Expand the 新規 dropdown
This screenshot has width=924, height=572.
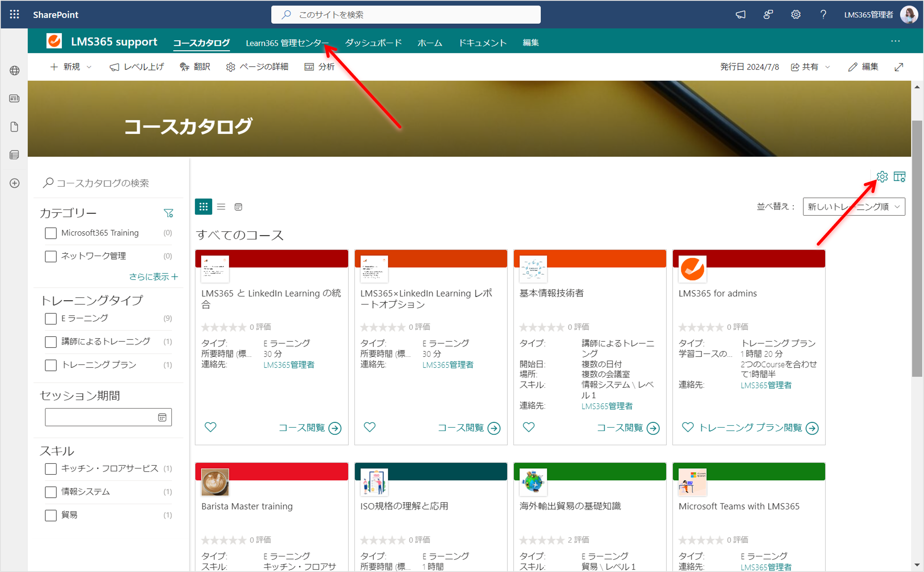tap(89, 67)
